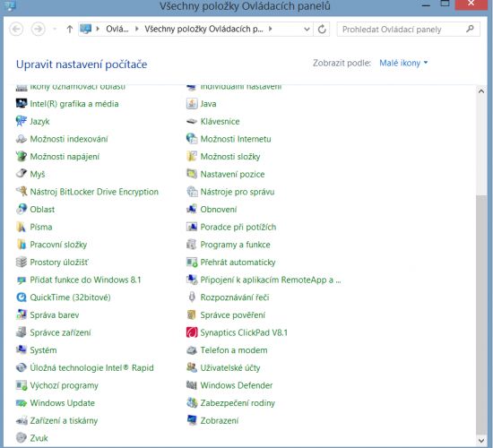Expand the Malé ikony view dropdown
Viewport: 493px width, 448px height.
[403, 63]
